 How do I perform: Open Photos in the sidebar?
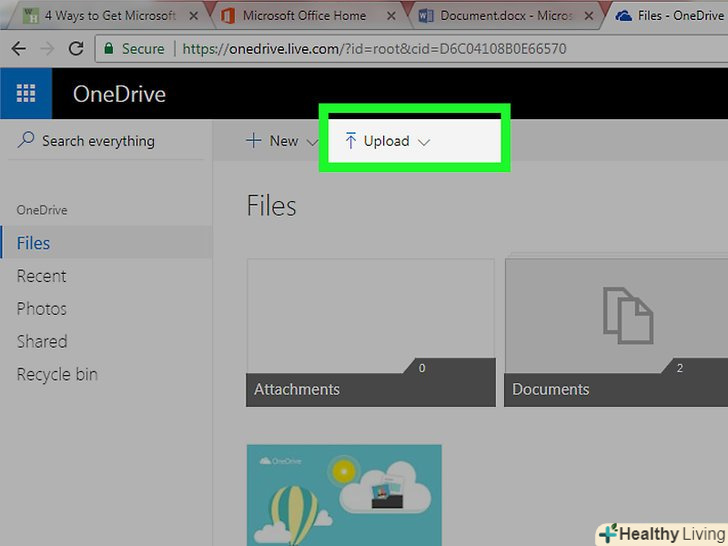pos(41,309)
